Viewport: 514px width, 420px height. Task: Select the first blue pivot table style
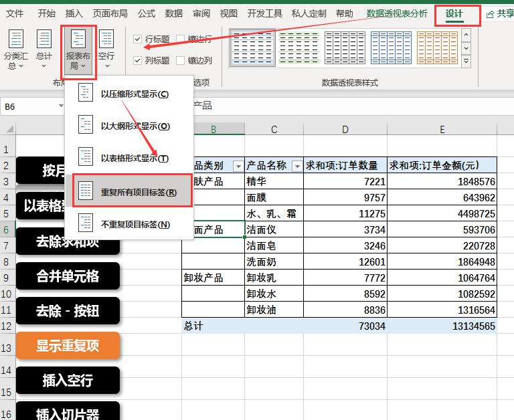[x=252, y=48]
